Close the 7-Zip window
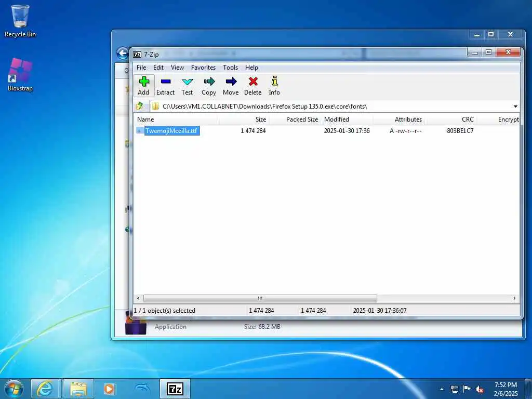The height and width of the screenshot is (399, 532). pos(508,52)
